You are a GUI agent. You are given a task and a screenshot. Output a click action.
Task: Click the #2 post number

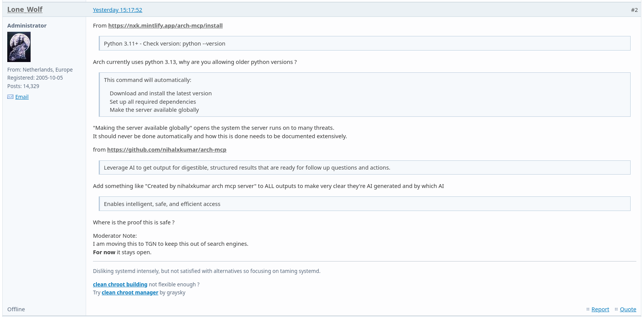[634, 10]
